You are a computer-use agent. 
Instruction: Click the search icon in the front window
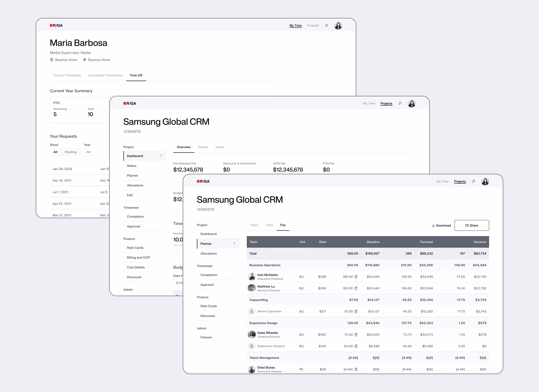473,181
